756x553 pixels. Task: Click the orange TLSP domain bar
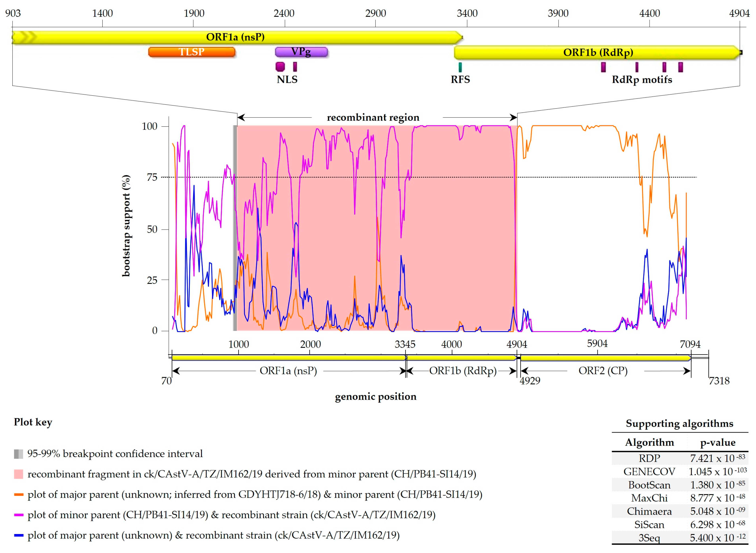191,52
